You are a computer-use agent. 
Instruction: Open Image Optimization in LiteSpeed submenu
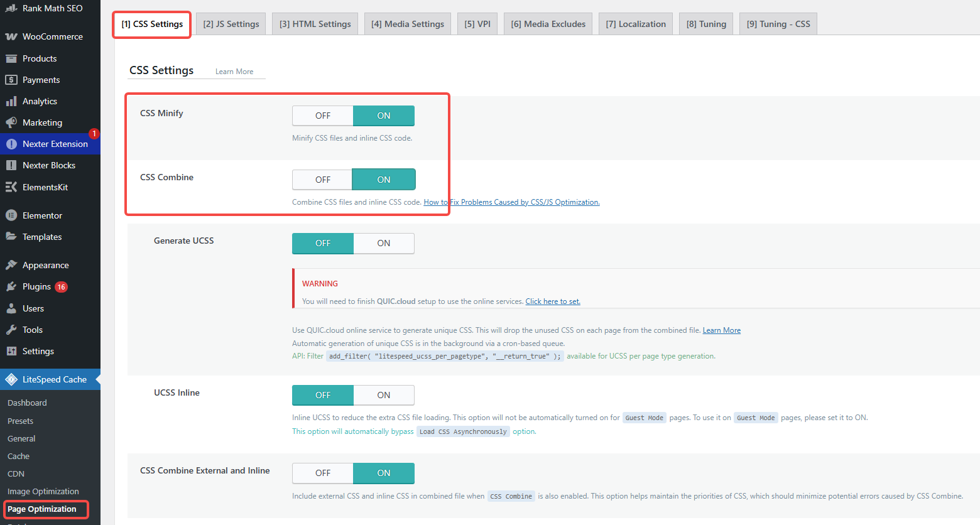click(43, 491)
